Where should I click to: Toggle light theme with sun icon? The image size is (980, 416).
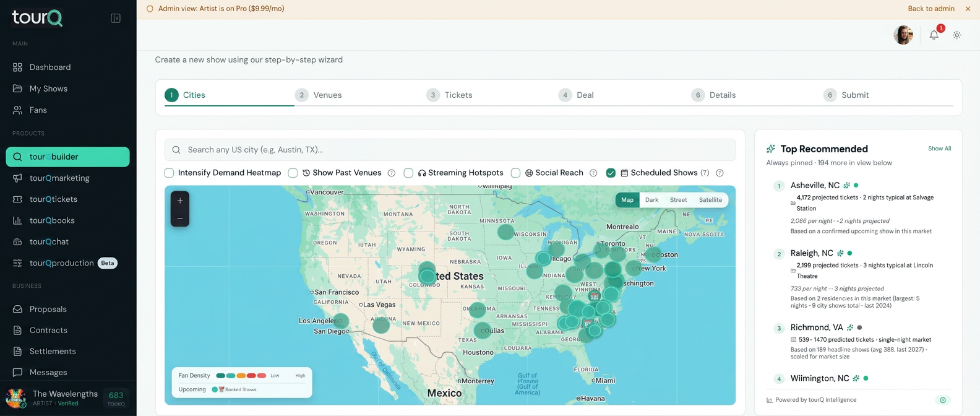click(957, 35)
